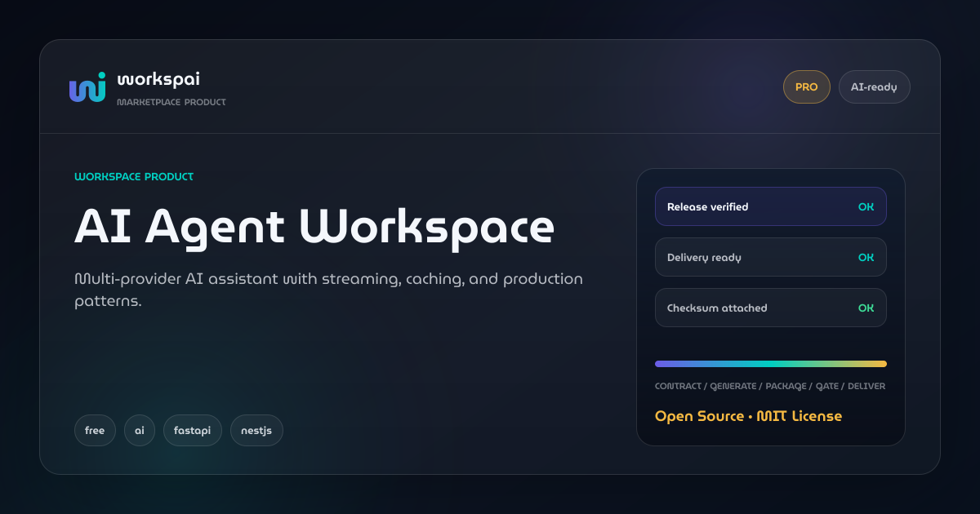Click OK next to Release verified

tap(866, 206)
